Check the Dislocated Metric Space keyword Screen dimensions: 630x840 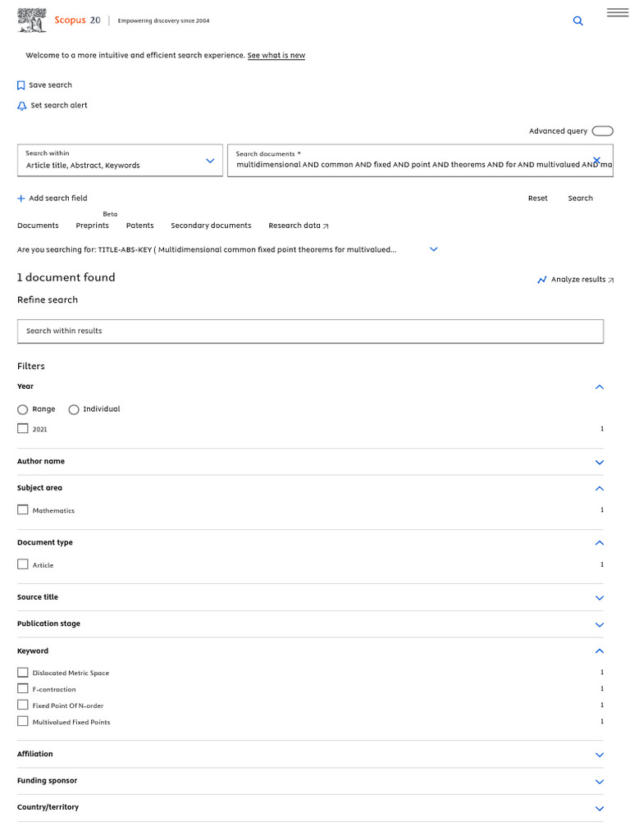point(22,673)
